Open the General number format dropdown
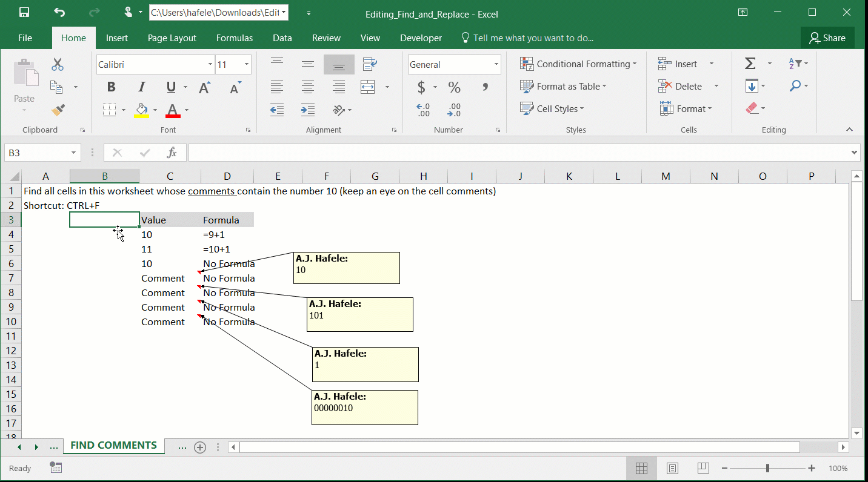Viewport: 868px width, 482px height. click(x=496, y=64)
